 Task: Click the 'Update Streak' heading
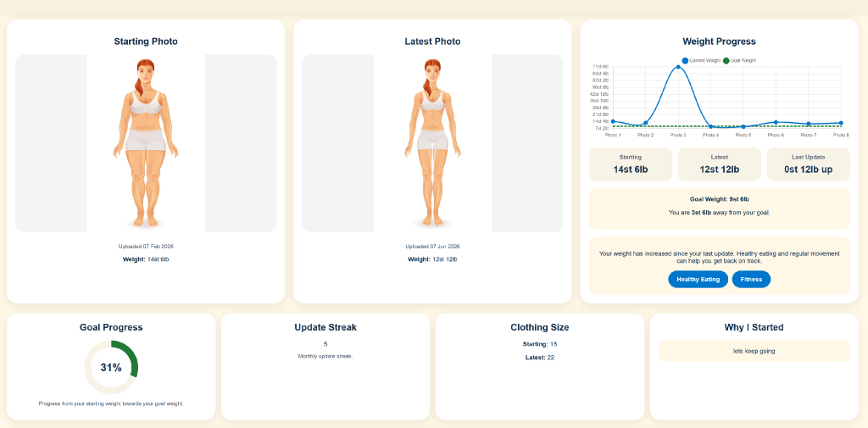(325, 327)
